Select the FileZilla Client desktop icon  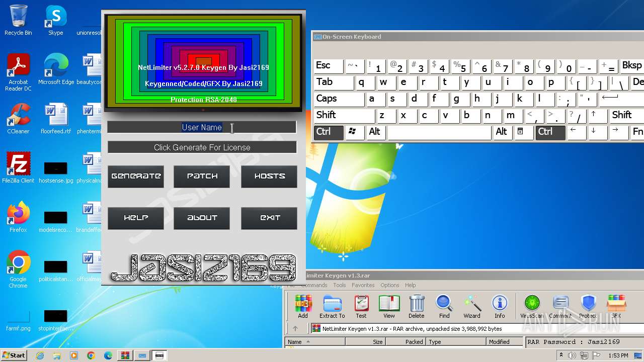[x=18, y=168]
